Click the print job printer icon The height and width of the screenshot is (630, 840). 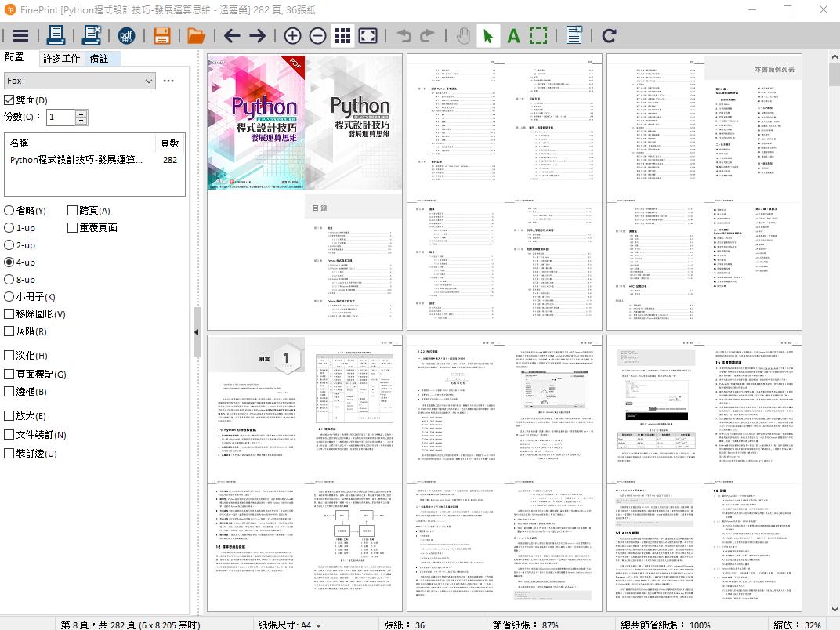[x=56, y=35]
